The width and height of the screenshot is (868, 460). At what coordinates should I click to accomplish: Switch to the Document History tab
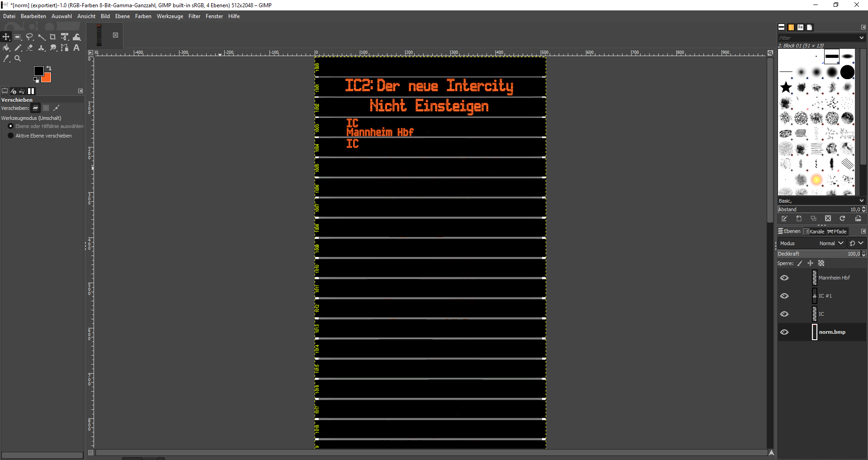810,27
